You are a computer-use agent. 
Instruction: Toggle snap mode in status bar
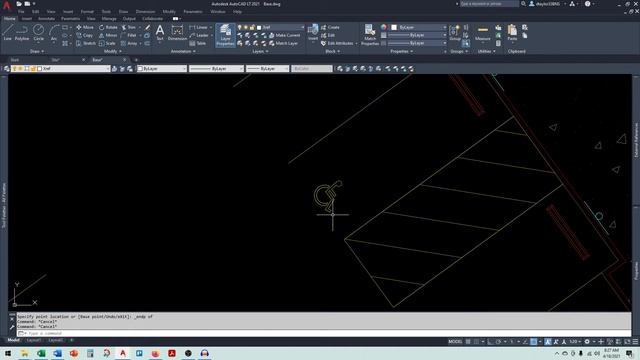point(476,342)
